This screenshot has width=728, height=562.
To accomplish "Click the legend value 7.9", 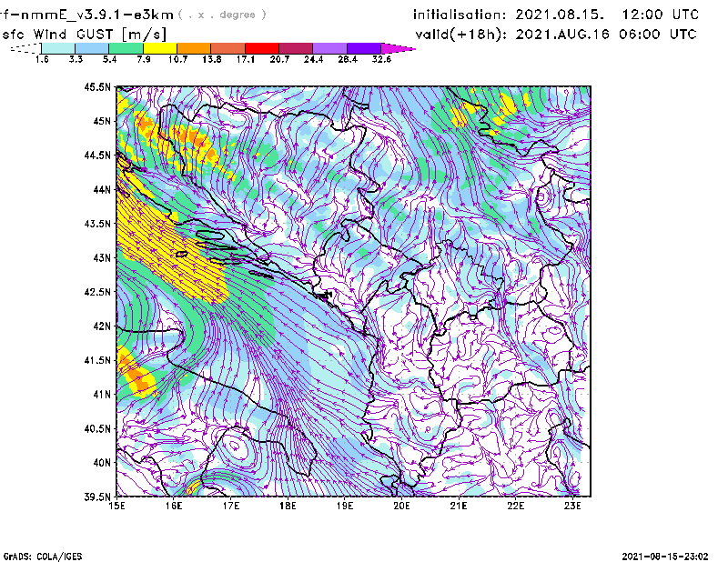I will tap(144, 59).
